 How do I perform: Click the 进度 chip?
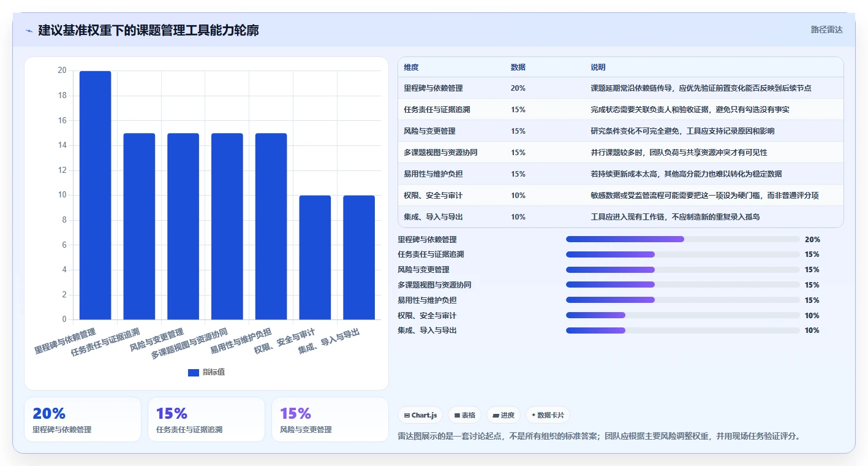pos(504,415)
